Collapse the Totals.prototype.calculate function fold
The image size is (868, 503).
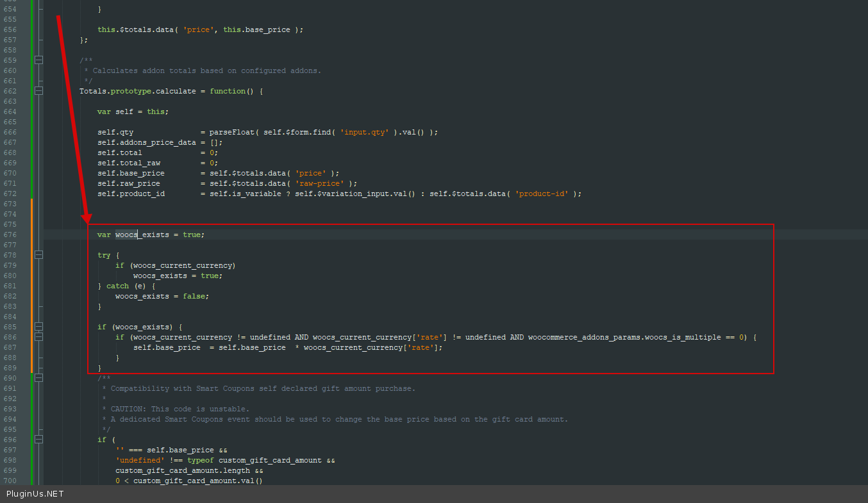[x=39, y=91]
